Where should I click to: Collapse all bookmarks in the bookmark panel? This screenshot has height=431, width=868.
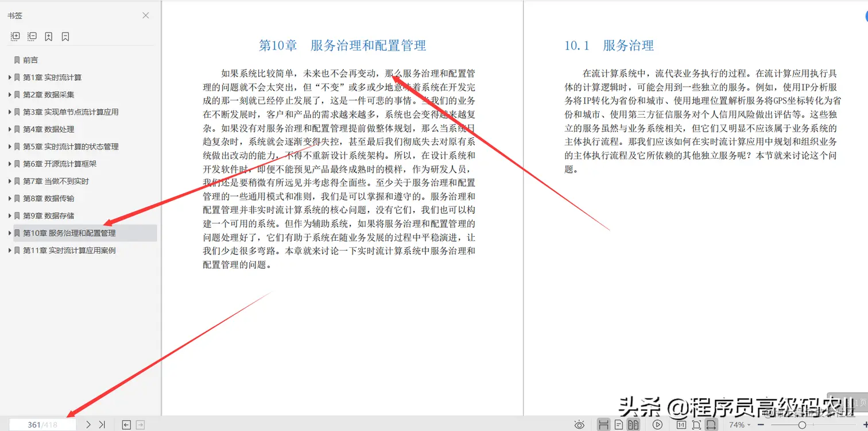pos(32,36)
